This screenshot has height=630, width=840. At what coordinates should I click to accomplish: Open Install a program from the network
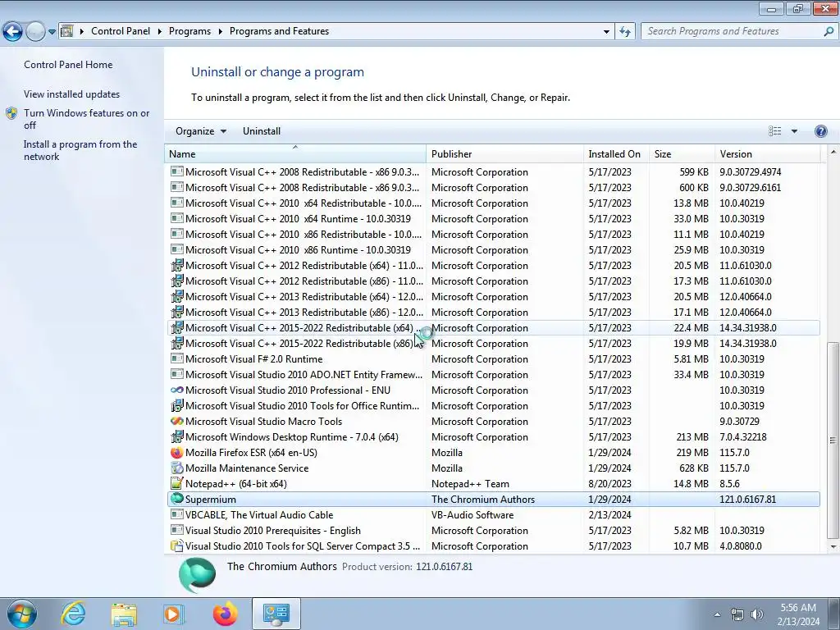[x=80, y=151]
